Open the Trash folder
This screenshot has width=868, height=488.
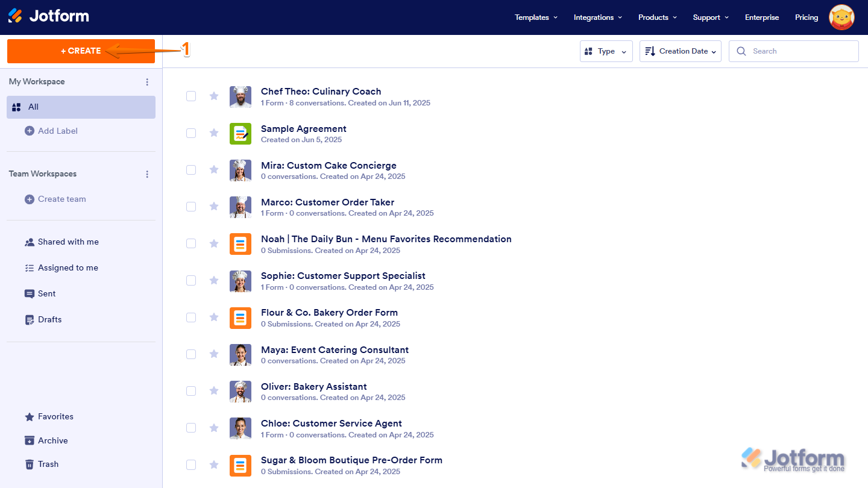pyautogui.click(x=48, y=464)
